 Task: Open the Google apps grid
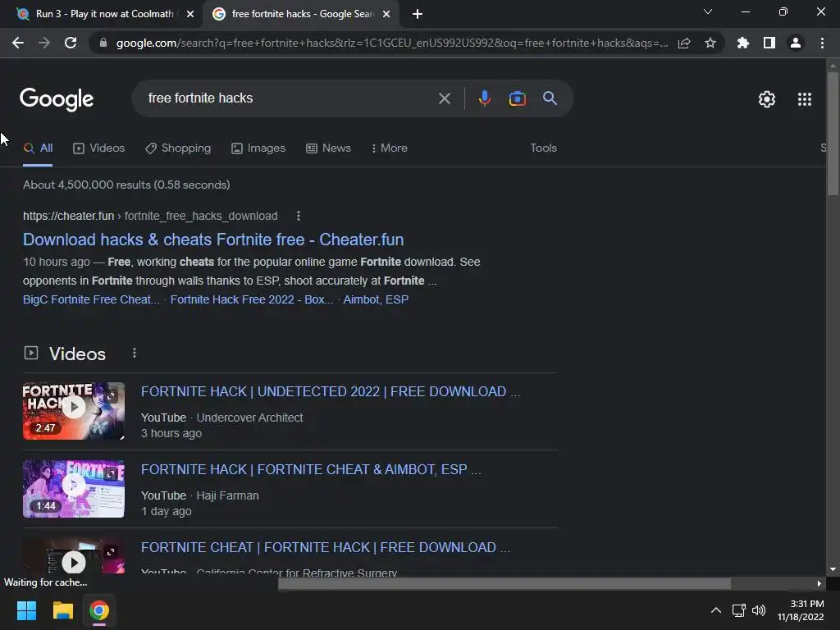click(x=805, y=99)
